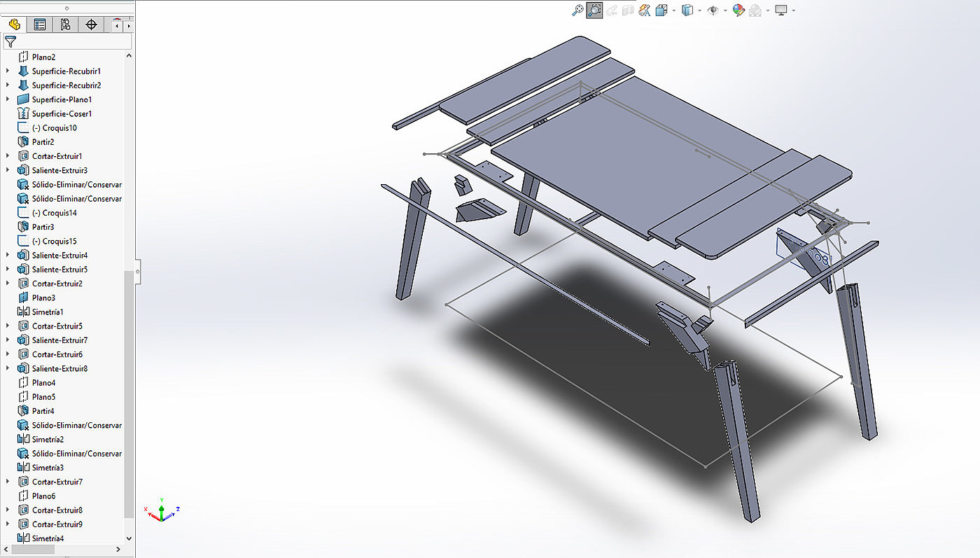980x558 pixels.
Task: Click the View Settings monitor icon
Action: 781,10
